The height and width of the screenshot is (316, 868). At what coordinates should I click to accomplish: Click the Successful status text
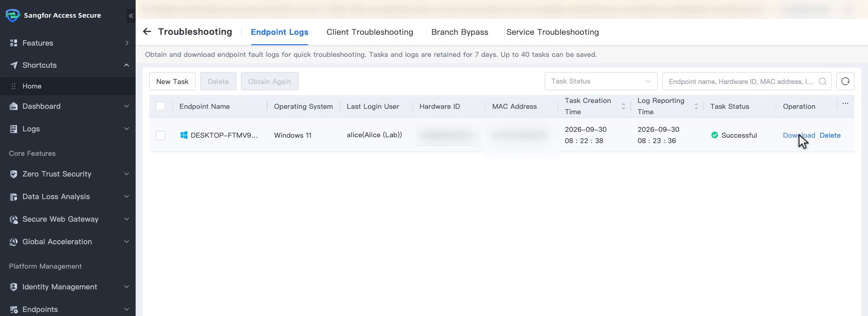(739, 135)
